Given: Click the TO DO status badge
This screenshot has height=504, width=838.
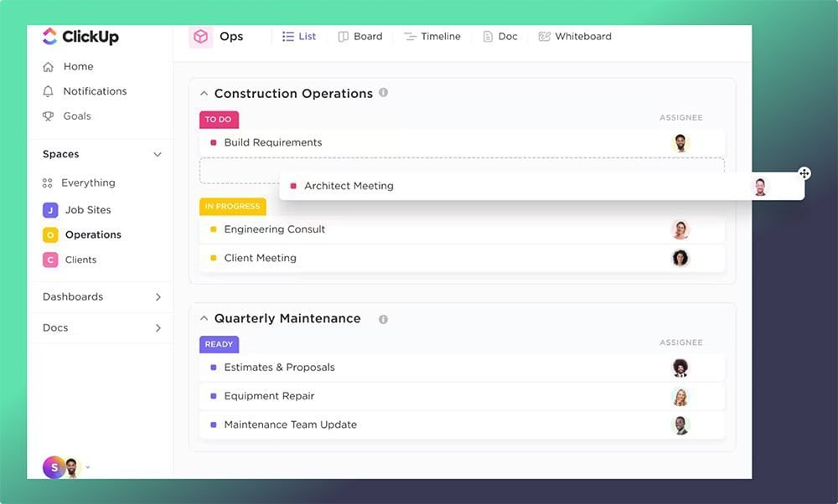Looking at the screenshot, I should point(218,119).
